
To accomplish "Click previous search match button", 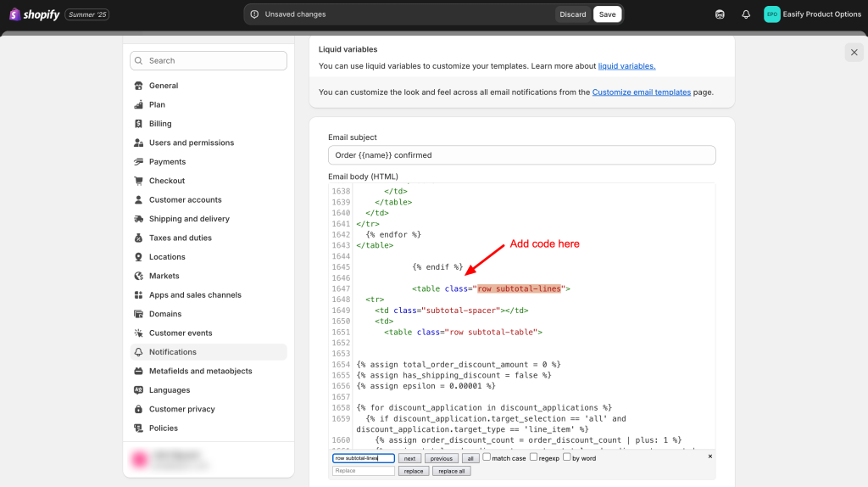I will tap(441, 458).
